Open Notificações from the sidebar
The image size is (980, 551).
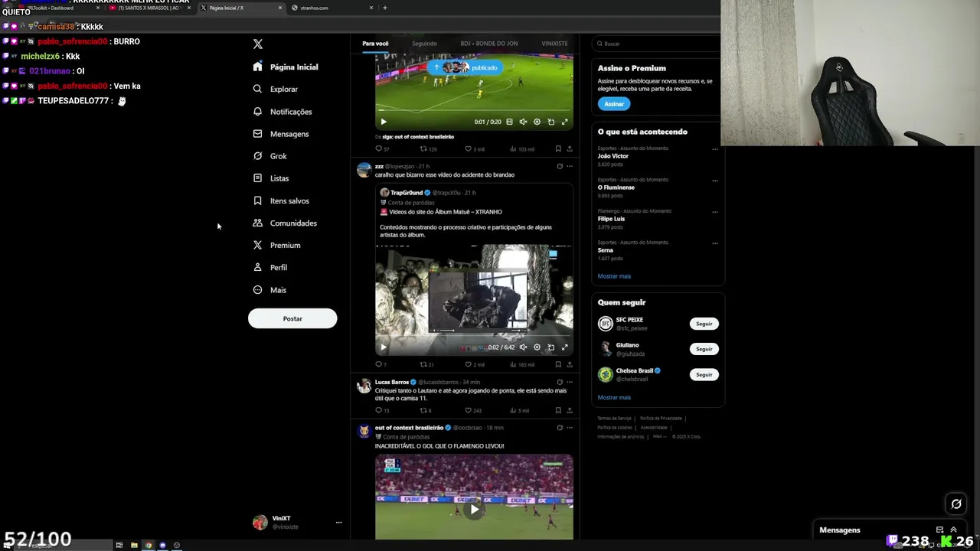[x=283, y=112]
